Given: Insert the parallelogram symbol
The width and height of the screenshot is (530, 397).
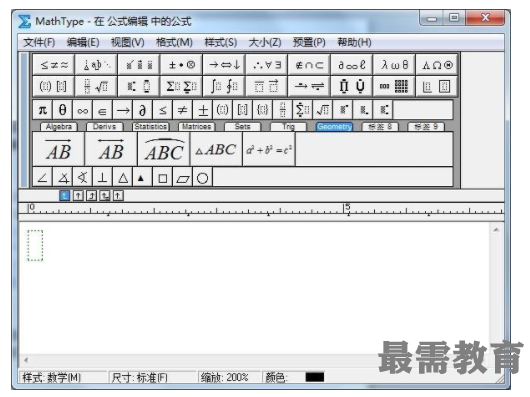Looking at the screenshot, I should coord(183,178).
